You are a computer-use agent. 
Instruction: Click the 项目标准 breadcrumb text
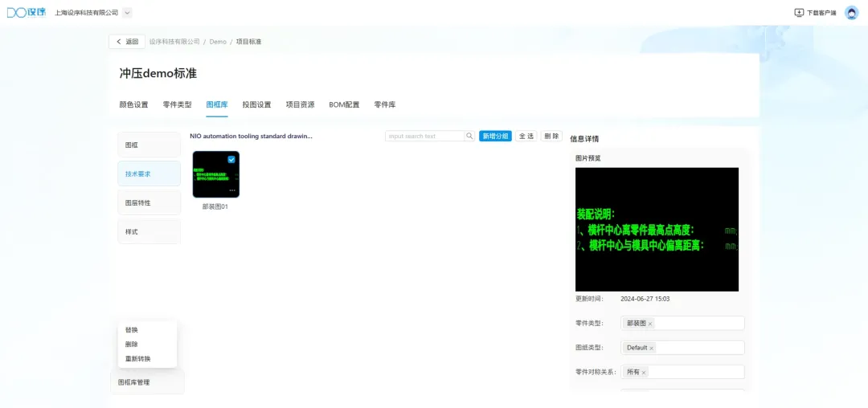[x=248, y=42]
